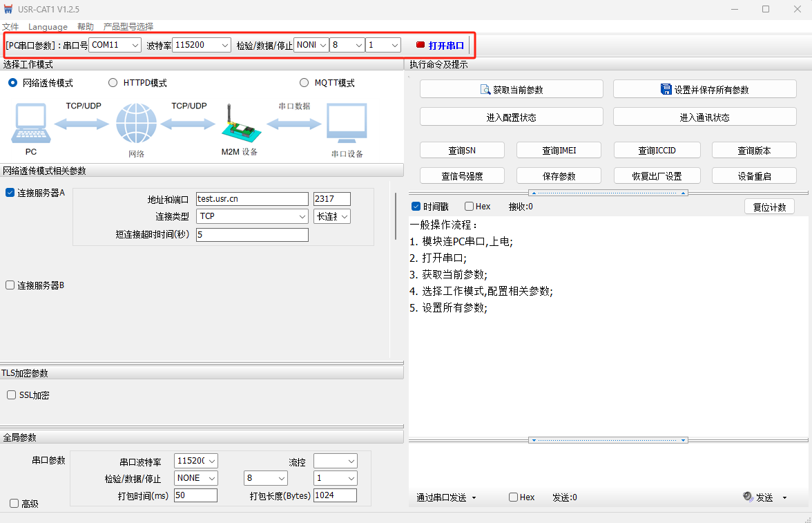Open the Language menu

pos(48,26)
